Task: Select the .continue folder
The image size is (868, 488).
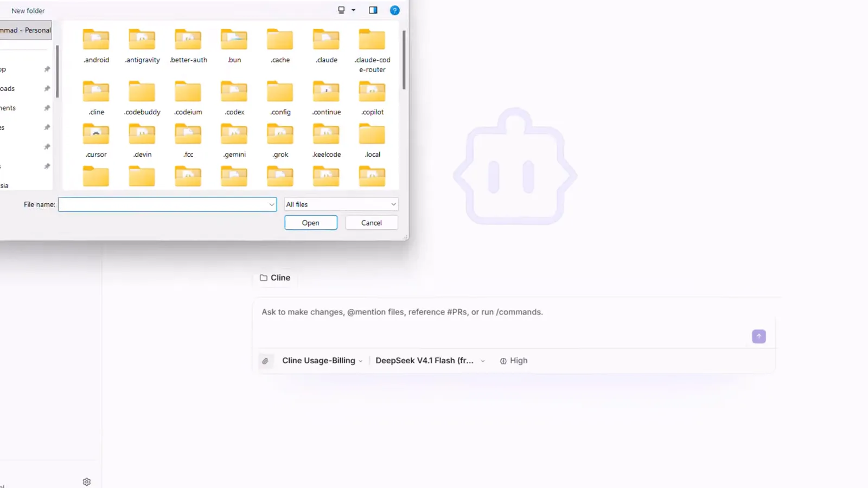Action: tap(326, 98)
